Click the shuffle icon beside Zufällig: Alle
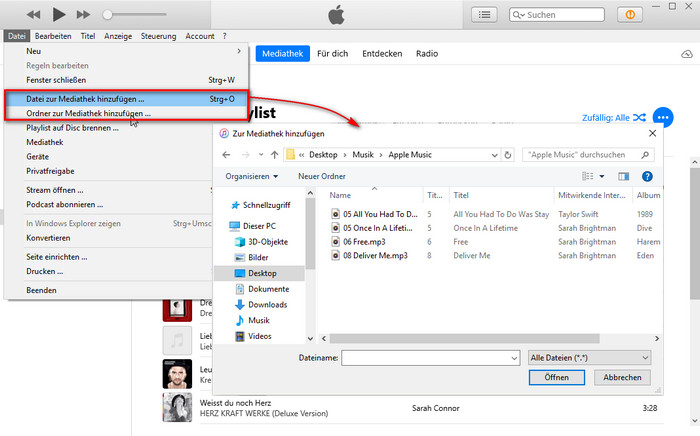Image resolution: width=700 pixels, height=436 pixels. pos(639,118)
